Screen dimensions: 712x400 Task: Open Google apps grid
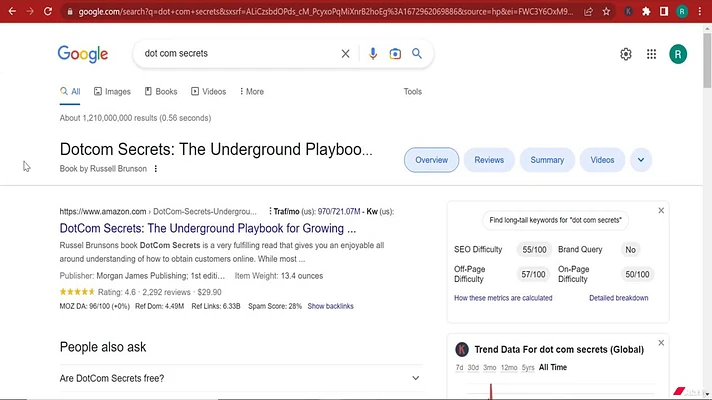pyautogui.click(x=651, y=54)
